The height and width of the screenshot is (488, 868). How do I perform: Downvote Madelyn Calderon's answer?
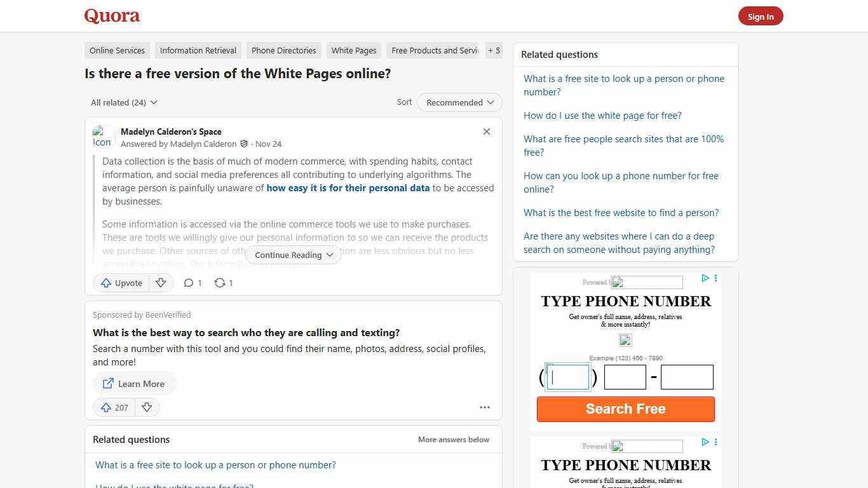(161, 283)
